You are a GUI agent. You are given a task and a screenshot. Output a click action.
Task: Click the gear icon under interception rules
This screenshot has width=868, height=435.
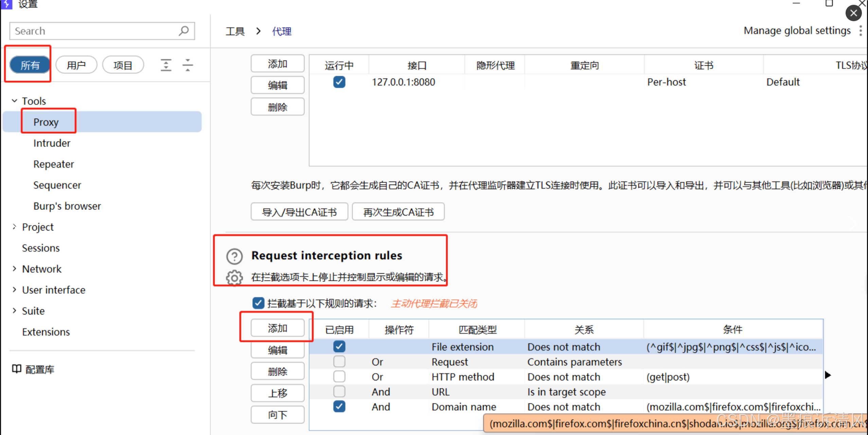(x=234, y=278)
